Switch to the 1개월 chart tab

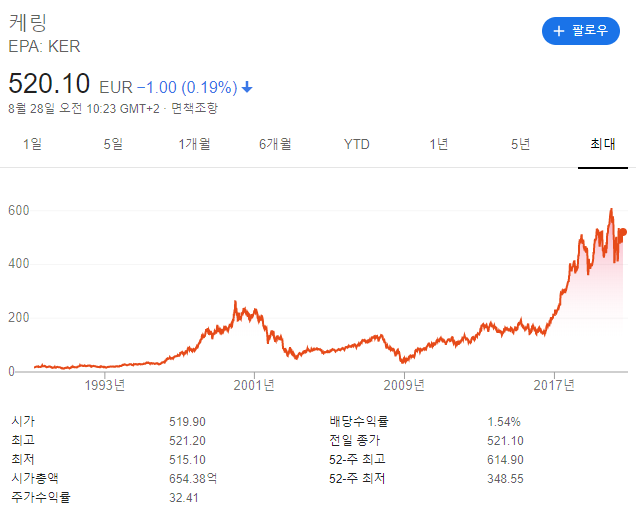pyautogui.click(x=194, y=144)
